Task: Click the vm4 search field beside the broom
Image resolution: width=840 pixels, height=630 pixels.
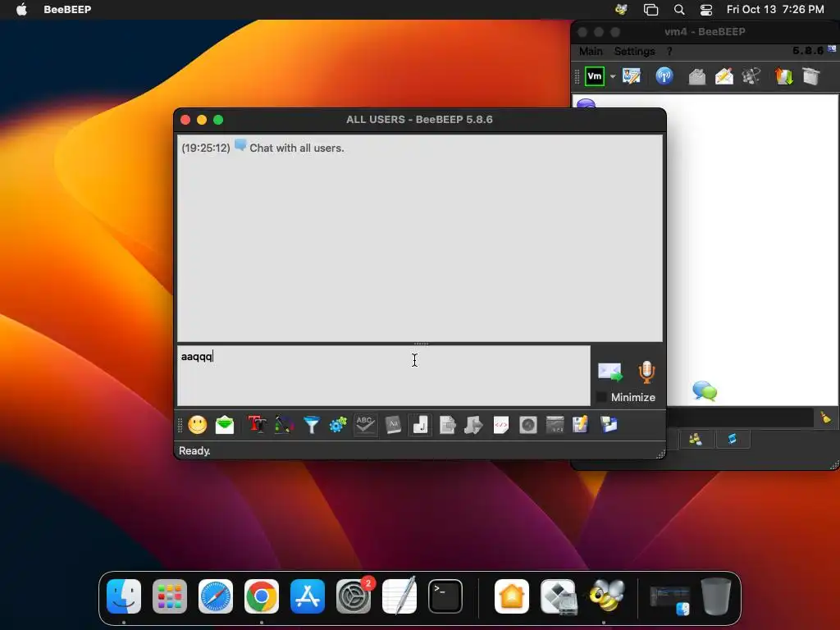Action: 741,418
